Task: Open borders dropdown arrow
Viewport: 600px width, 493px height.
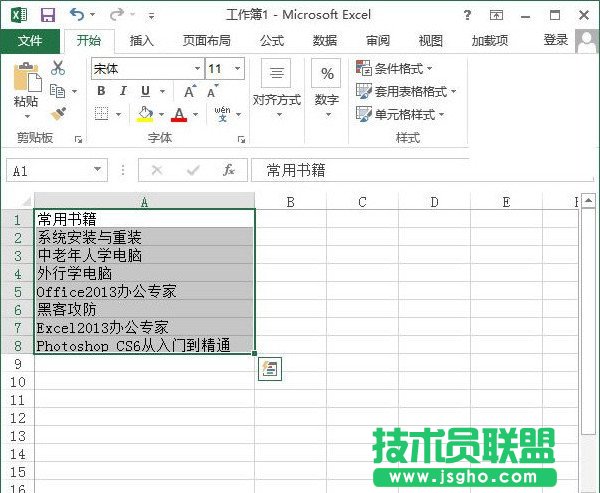Action: [x=118, y=114]
